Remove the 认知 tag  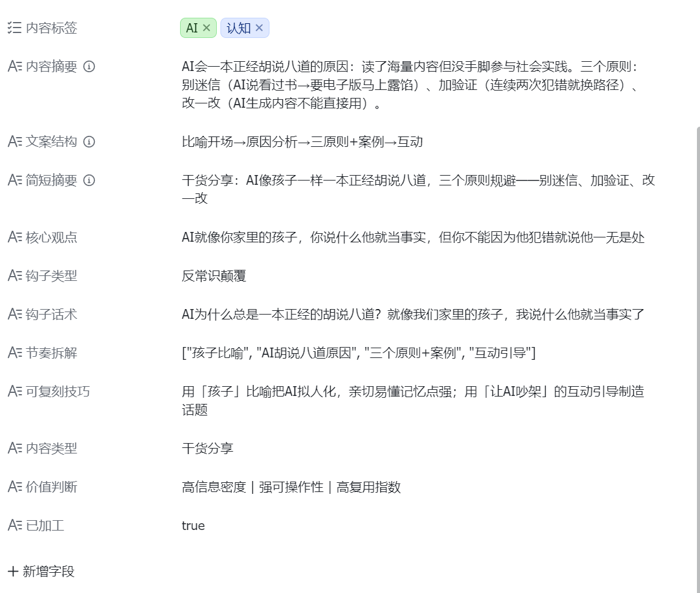259,28
